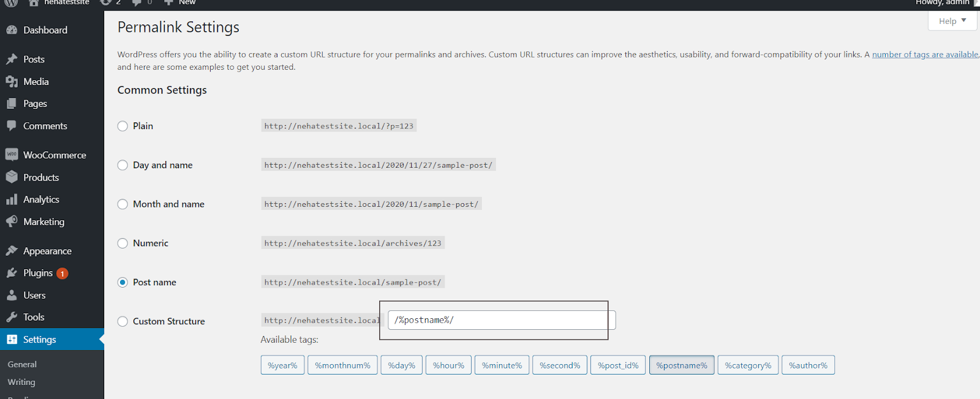The height and width of the screenshot is (399, 980).
Task: Click the Tools wrench icon
Action: tap(12, 317)
